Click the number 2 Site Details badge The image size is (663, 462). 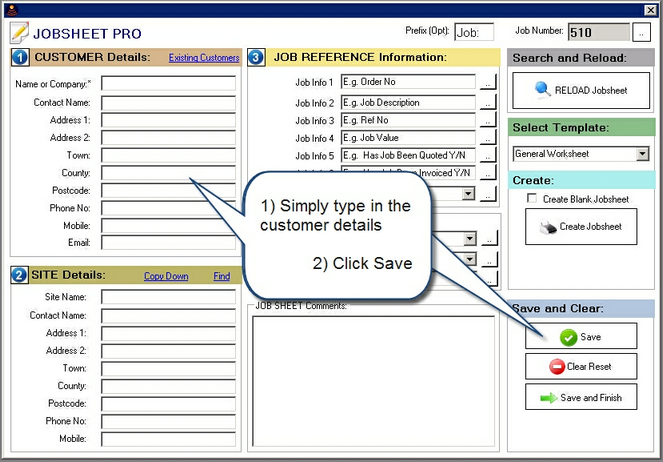19,275
